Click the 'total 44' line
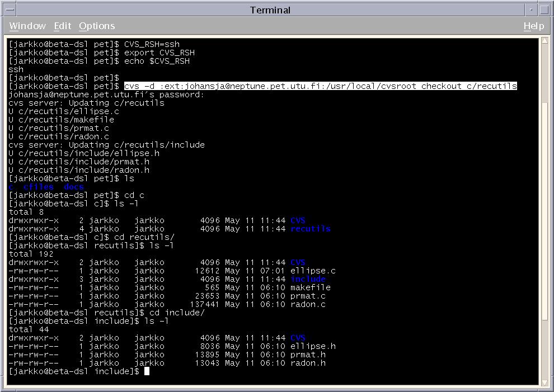554x392 pixels. coord(29,329)
